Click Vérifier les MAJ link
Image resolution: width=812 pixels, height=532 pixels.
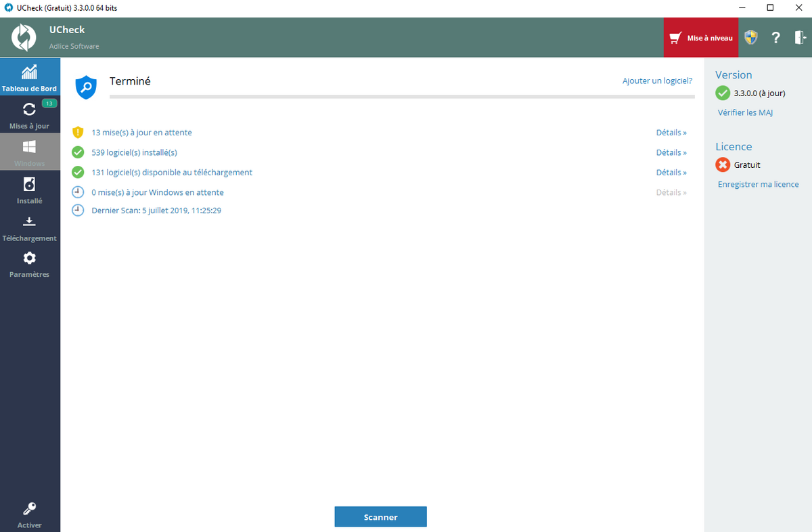[x=745, y=112]
